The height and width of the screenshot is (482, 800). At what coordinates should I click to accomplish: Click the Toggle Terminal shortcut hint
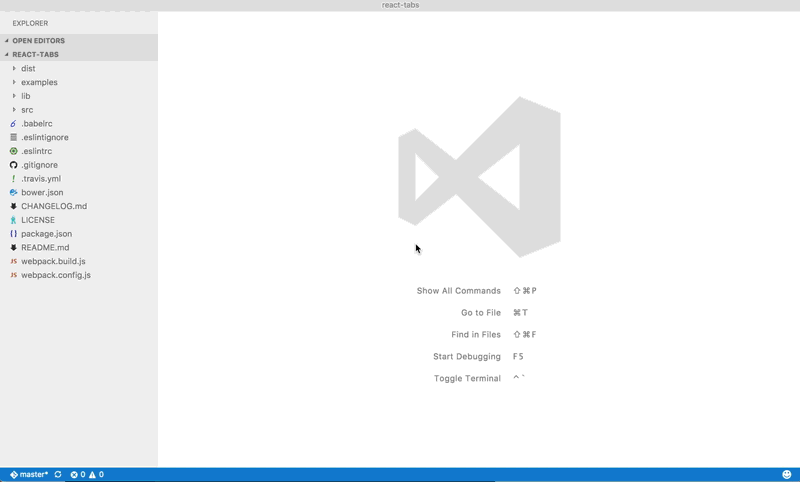tap(480, 378)
